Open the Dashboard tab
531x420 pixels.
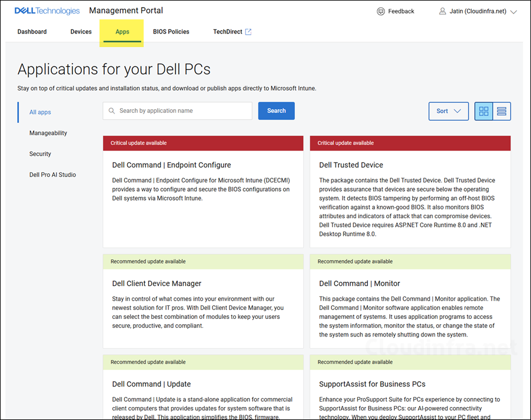(x=32, y=32)
